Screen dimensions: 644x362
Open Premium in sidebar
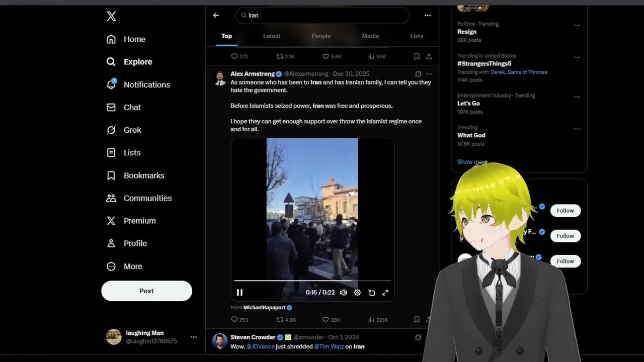(x=131, y=221)
